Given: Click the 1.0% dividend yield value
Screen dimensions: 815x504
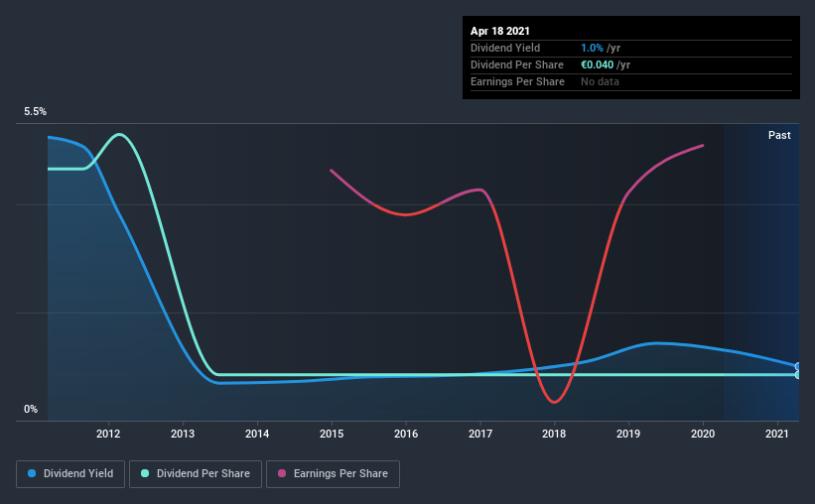Looking at the screenshot, I should click(592, 48).
